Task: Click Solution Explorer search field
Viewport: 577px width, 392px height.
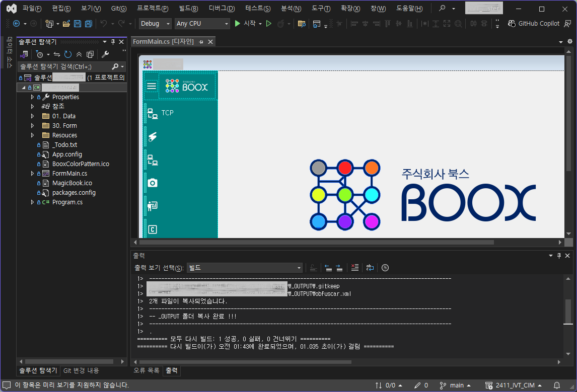Action: 64,66
